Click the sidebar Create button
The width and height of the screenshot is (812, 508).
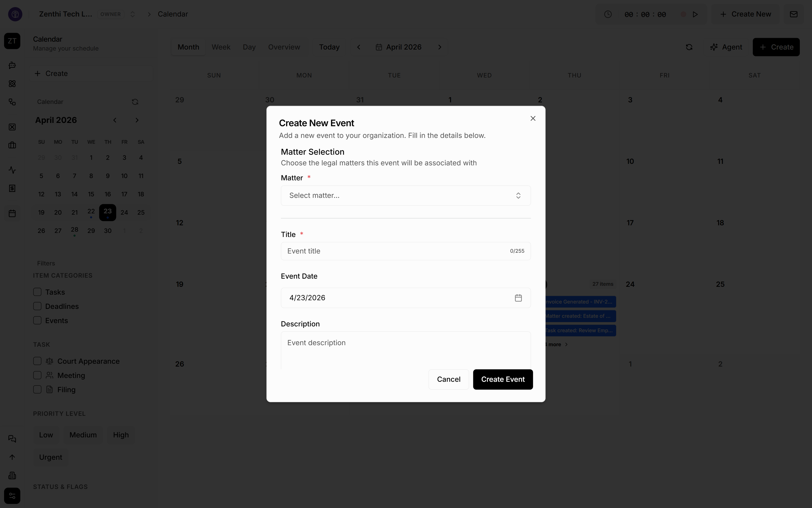91,74
